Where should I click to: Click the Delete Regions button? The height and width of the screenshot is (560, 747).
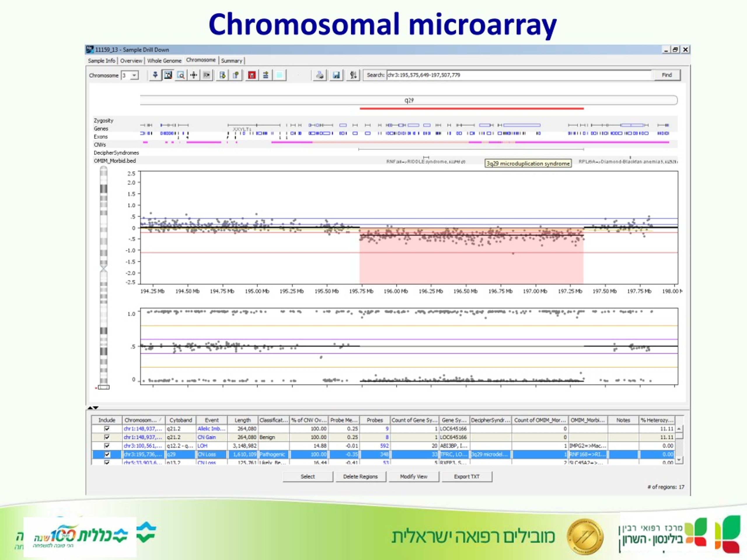[360, 477]
